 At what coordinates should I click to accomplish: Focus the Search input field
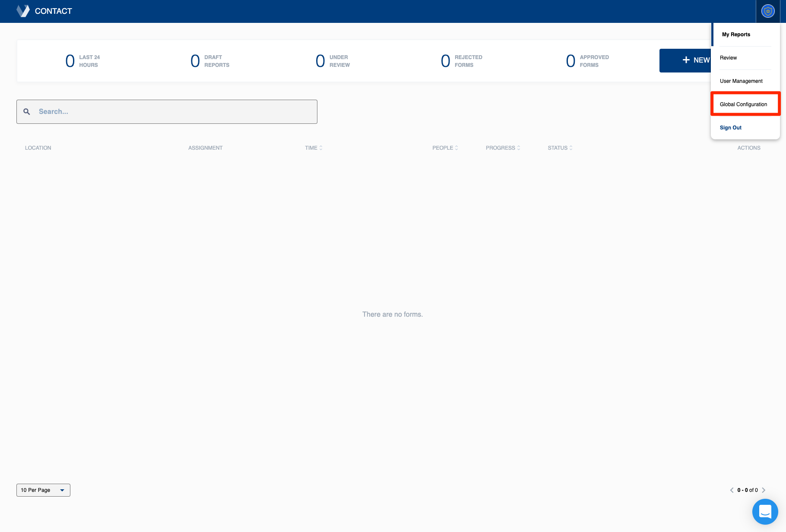point(173,112)
